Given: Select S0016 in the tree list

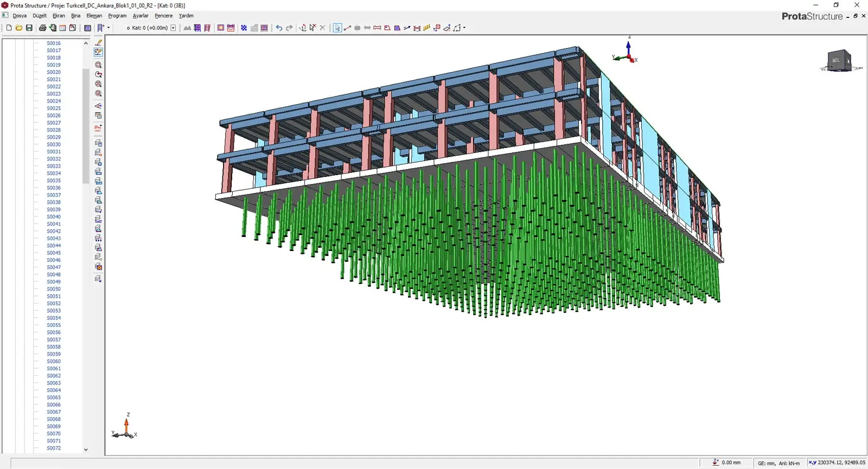Looking at the screenshot, I should point(54,43).
